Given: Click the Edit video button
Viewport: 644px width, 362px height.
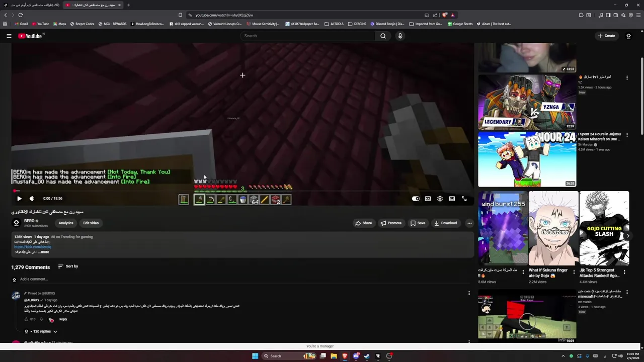Looking at the screenshot, I should coord(91,223).
